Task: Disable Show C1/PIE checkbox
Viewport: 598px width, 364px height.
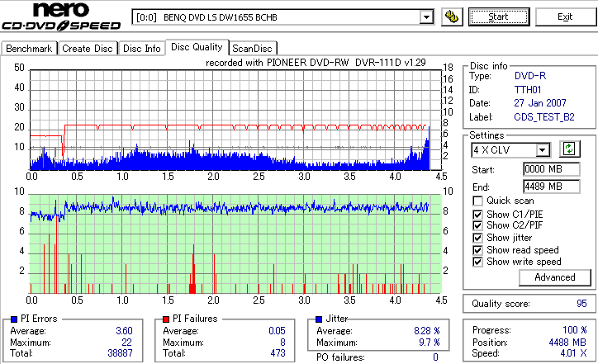Action: [477, 215]
